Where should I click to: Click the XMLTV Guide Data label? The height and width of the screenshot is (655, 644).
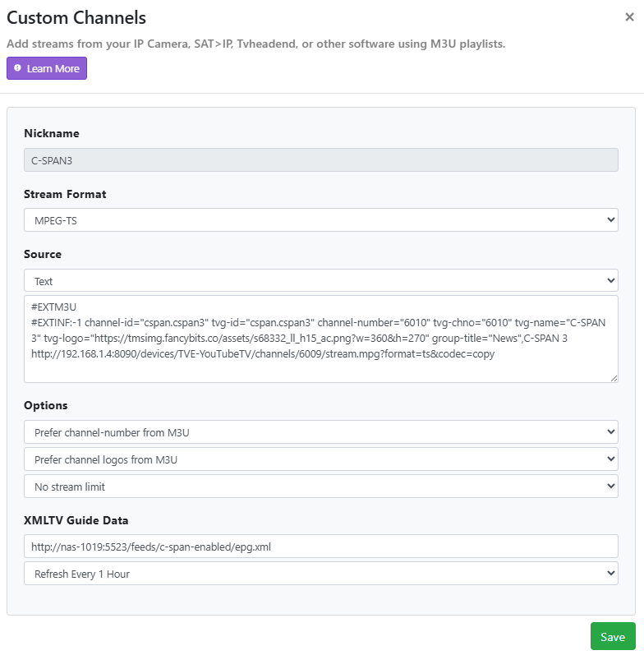coord(76,520)
